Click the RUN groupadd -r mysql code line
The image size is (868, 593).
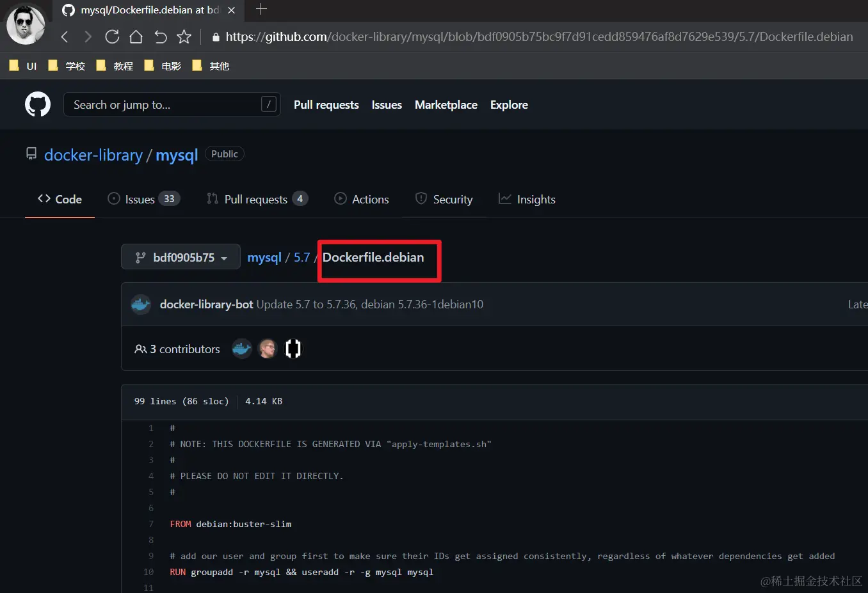301,572
